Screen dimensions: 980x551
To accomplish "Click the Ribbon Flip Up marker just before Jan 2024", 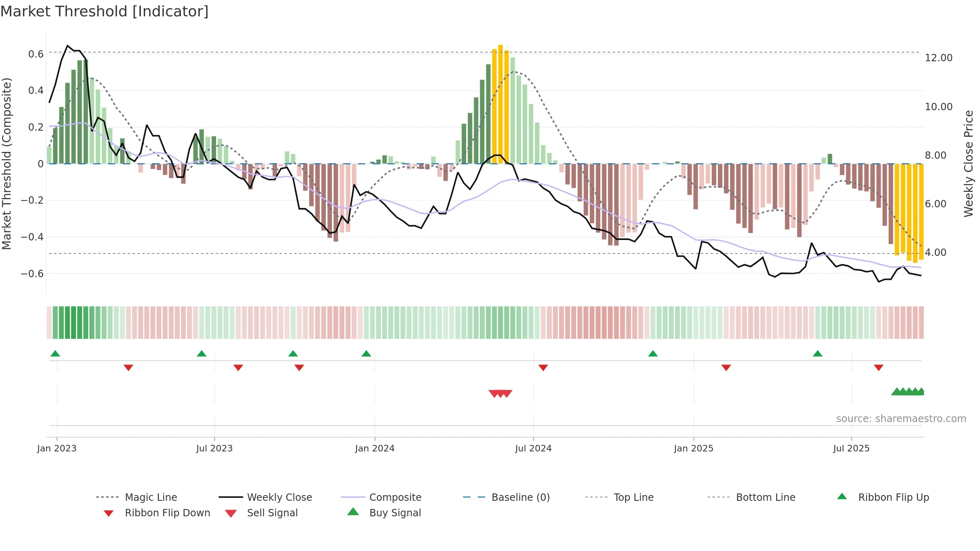I will 366,353.
